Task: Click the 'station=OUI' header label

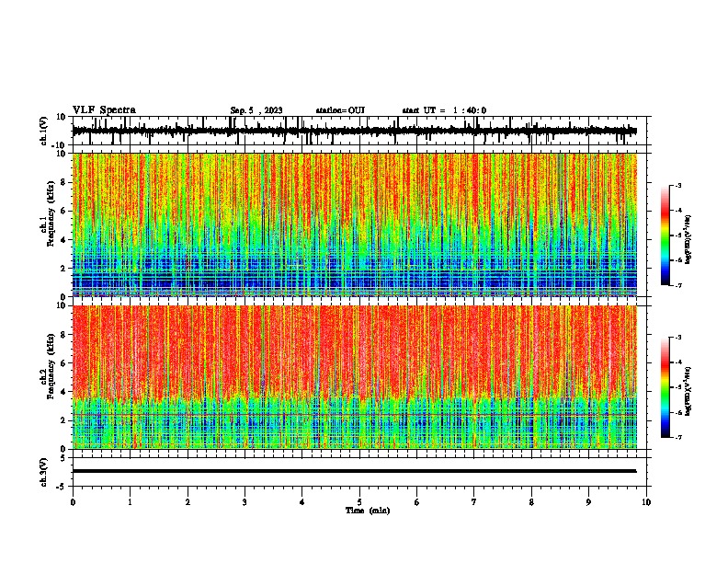Action: 340,110
